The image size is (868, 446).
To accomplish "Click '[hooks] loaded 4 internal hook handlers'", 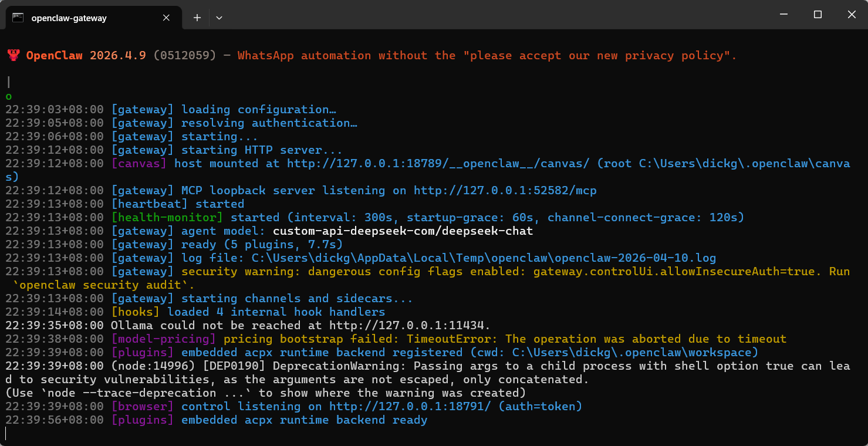I will pyautogui.click(x=248, y=312).
